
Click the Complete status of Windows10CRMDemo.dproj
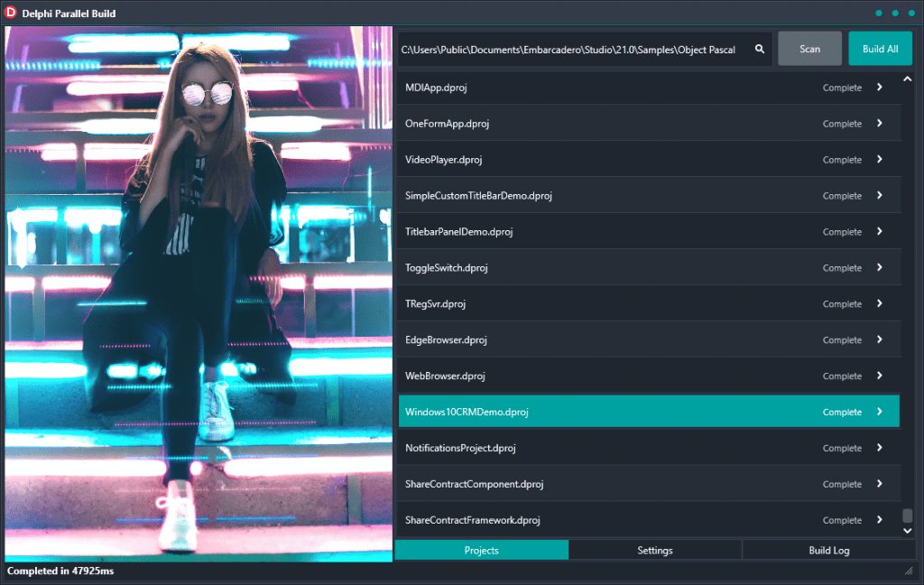tap(842, 412)
